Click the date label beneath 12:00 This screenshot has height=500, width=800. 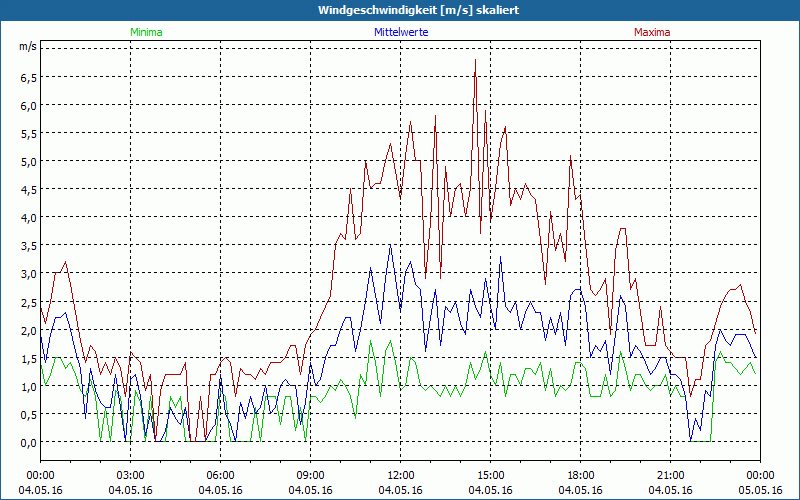click(x=400, y=490)
